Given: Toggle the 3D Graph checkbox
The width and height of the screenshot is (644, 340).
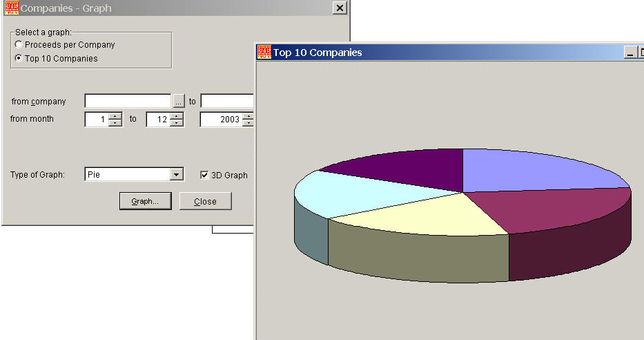Looking at the screenshot, I should [x=204, y=175].
